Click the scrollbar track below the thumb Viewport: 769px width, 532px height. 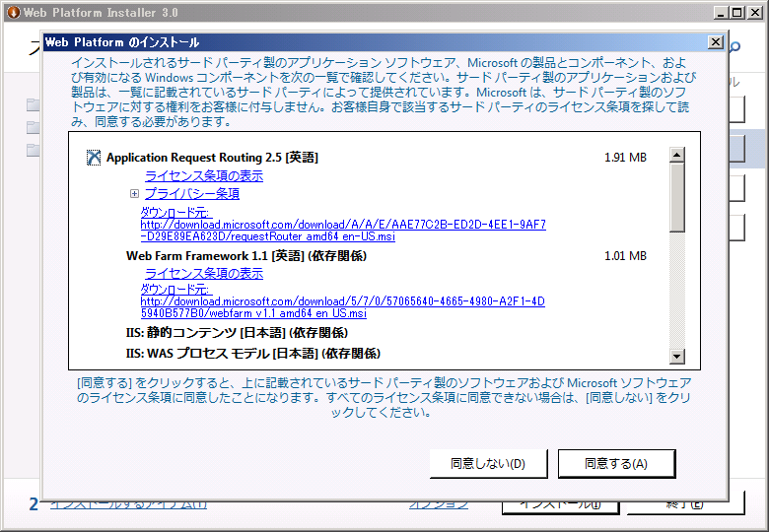pyautogui.click(x=676, y=290)
